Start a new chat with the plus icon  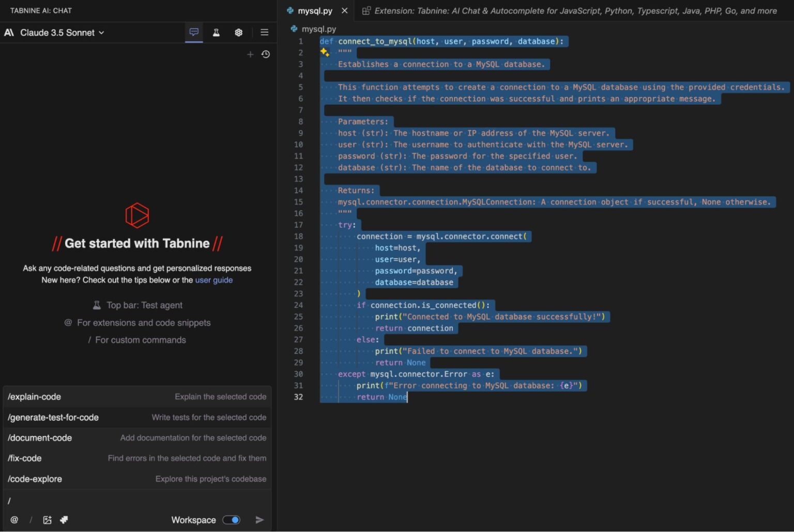click(250, 54)
